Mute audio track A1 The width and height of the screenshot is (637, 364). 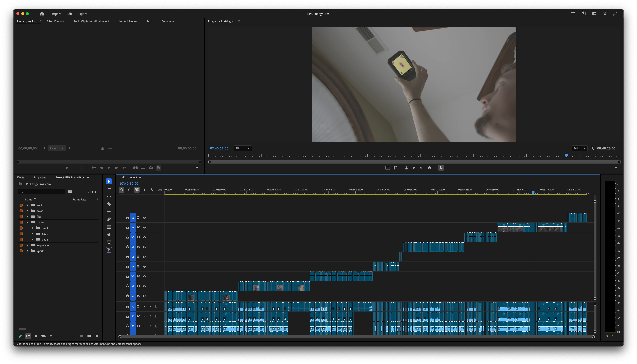point(144,307)
